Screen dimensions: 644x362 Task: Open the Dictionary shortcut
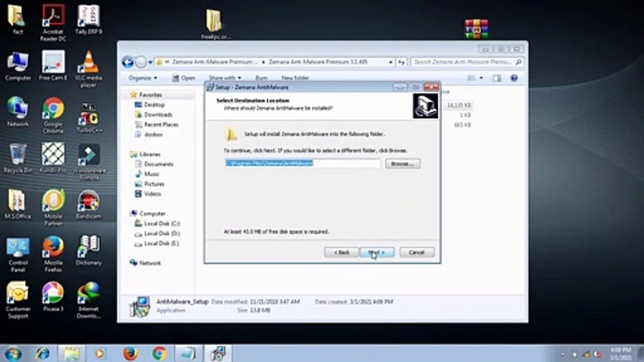point(89,250)
